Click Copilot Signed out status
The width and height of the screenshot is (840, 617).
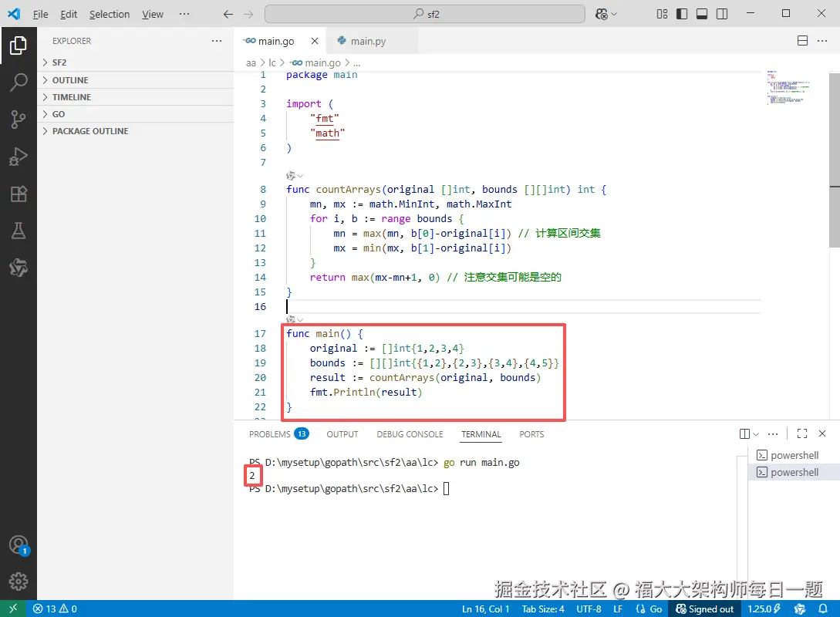[x=705, y=609]
